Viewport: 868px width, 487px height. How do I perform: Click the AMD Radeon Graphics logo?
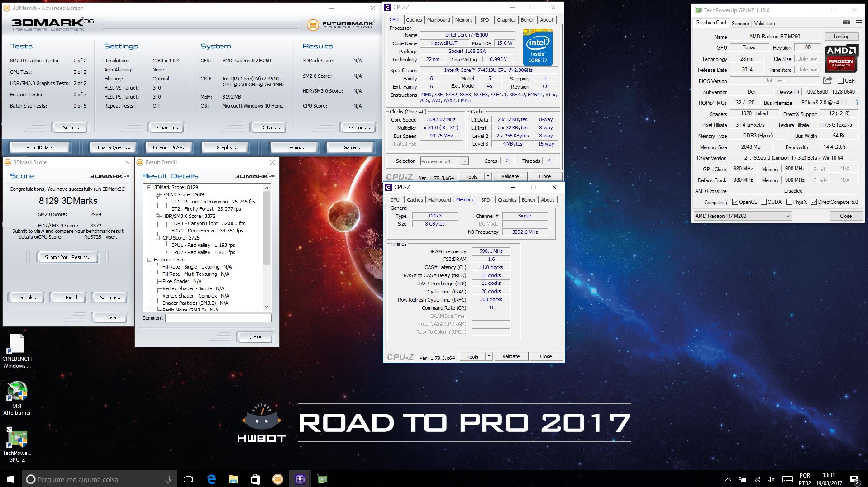point(841,59)
